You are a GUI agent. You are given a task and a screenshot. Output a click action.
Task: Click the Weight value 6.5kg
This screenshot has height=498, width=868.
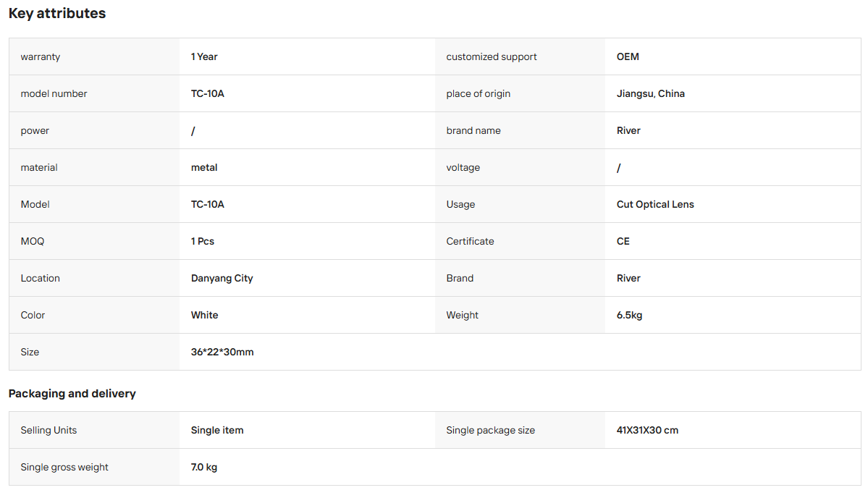pos(629,316)
